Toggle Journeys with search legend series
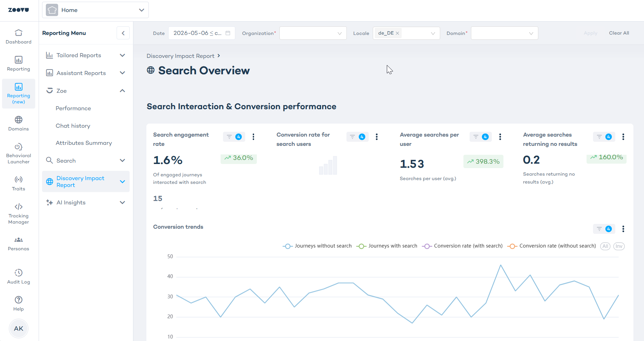The height and width of the screenshot is (341, 644). [x=387, y=246]
